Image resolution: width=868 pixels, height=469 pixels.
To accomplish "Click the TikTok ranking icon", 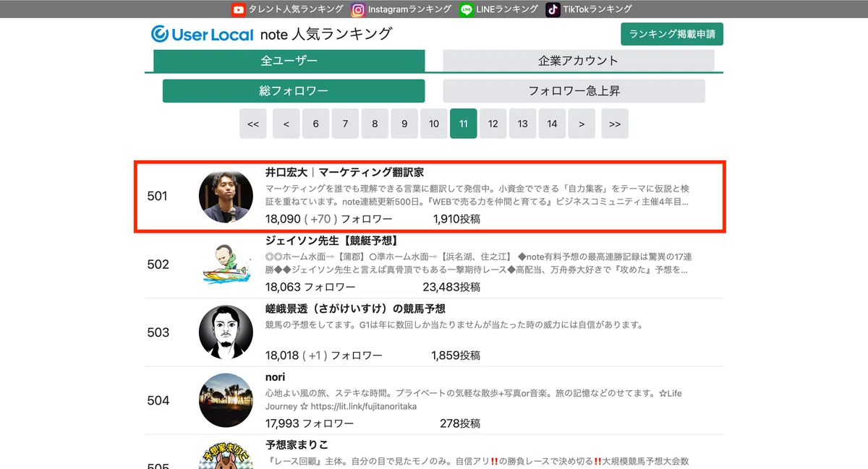I will 553,9.
